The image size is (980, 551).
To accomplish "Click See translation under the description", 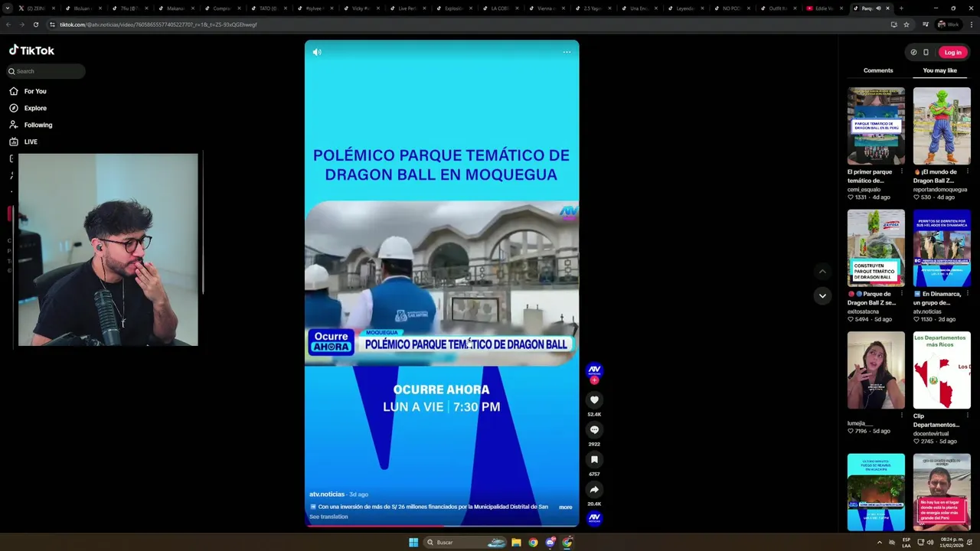I will (328, 517).
